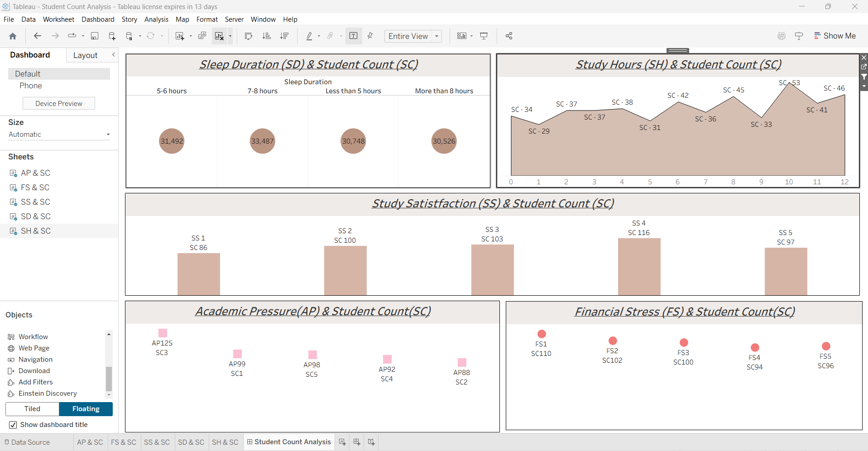This screenshot has height=451, width=868.
Task: Switch to the SS & SC sheet tab
Action: 157,442
